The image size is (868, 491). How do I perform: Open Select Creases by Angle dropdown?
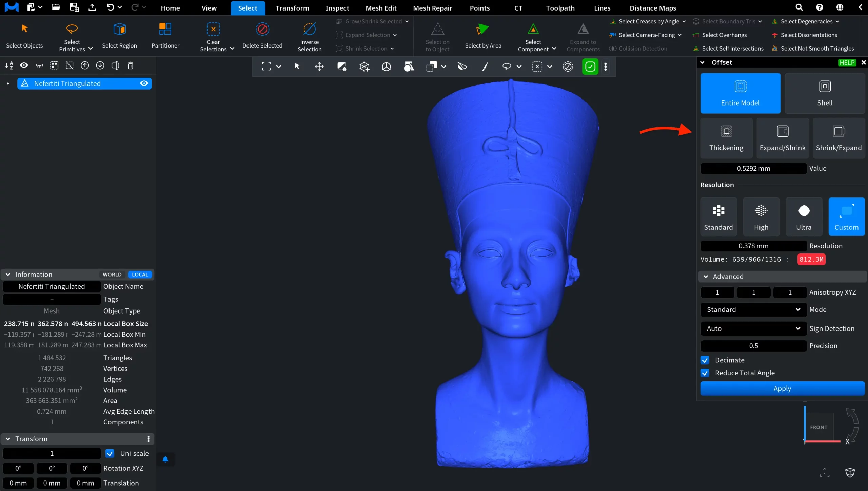[x=684, y=21]
